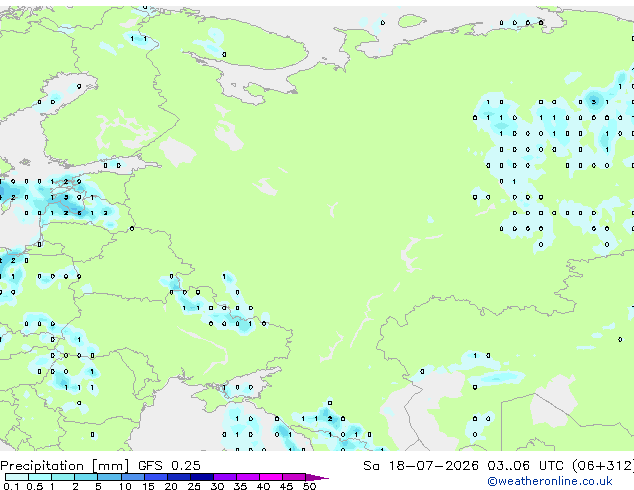Image resolution: width=634 pixels, height=490 pixels.
Task: Pick the 45–50 mm legend color swatch
Action: click(294, 477)
